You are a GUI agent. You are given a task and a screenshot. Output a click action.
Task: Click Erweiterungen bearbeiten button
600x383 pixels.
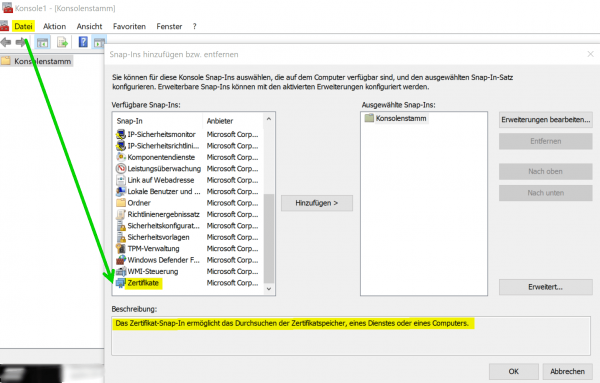point(546,120)
